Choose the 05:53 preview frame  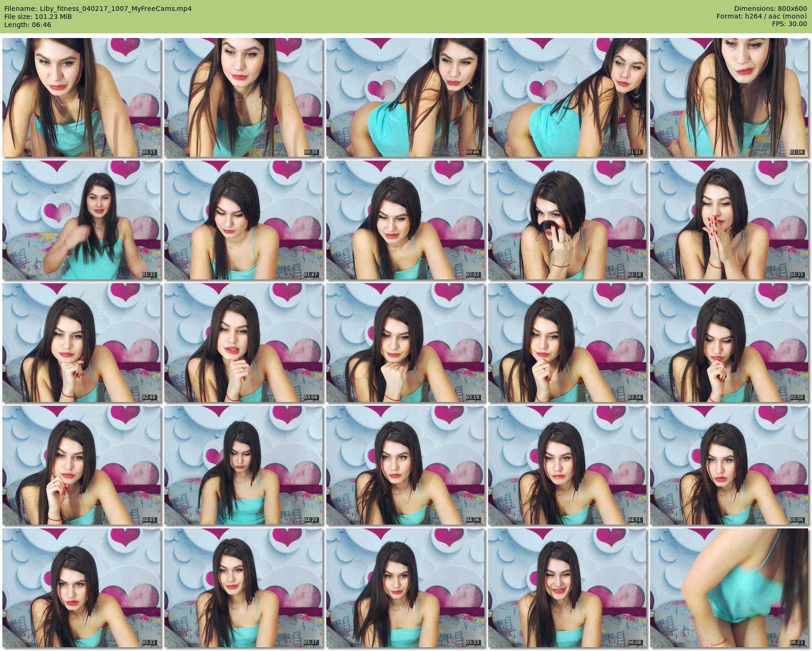pyautogui.click(x=406, y=588)
